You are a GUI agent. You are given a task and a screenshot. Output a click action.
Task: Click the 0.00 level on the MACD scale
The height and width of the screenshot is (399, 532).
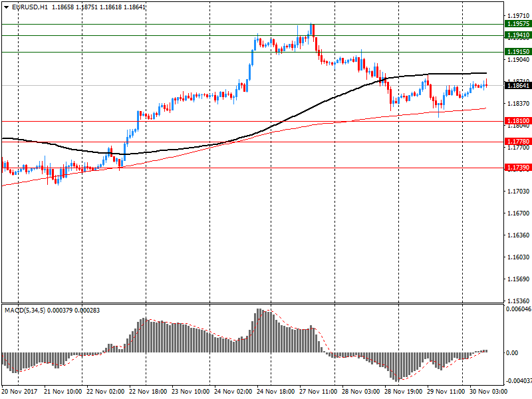click(x=513, y=353)
